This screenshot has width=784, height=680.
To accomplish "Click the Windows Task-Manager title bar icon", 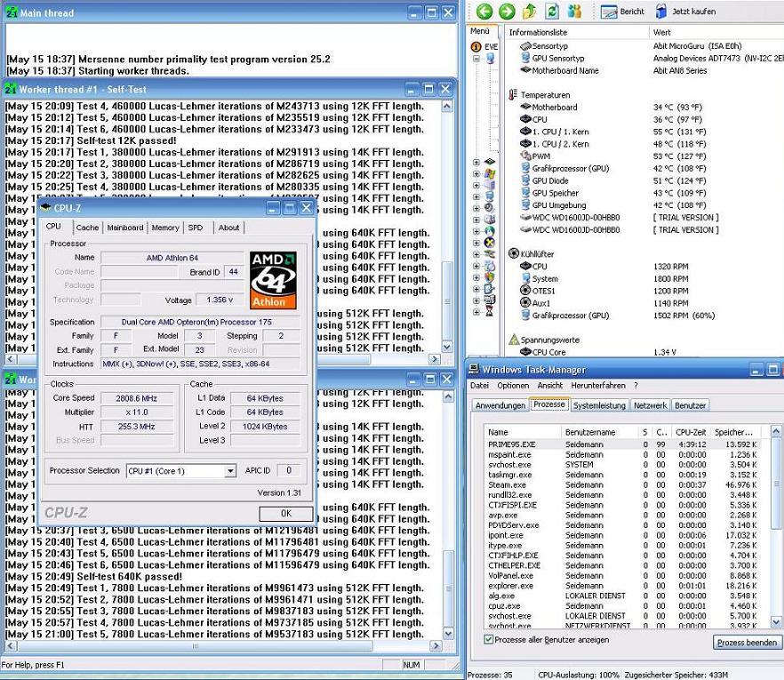I will click(x=473, y=369).
